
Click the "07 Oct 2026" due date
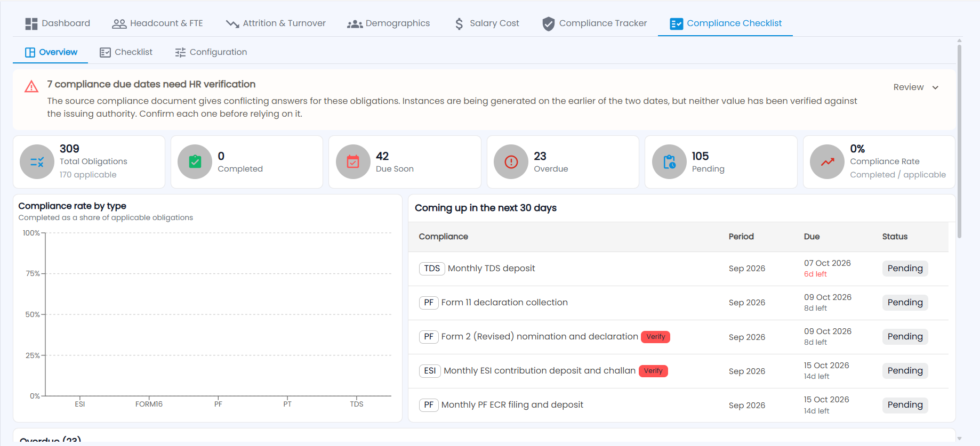coord(828,263)
